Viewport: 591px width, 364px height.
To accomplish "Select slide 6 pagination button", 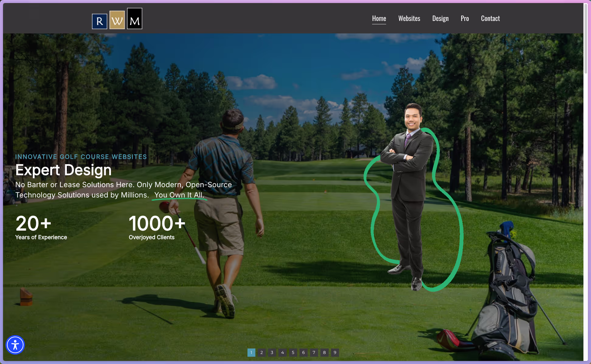I will 303,352.
